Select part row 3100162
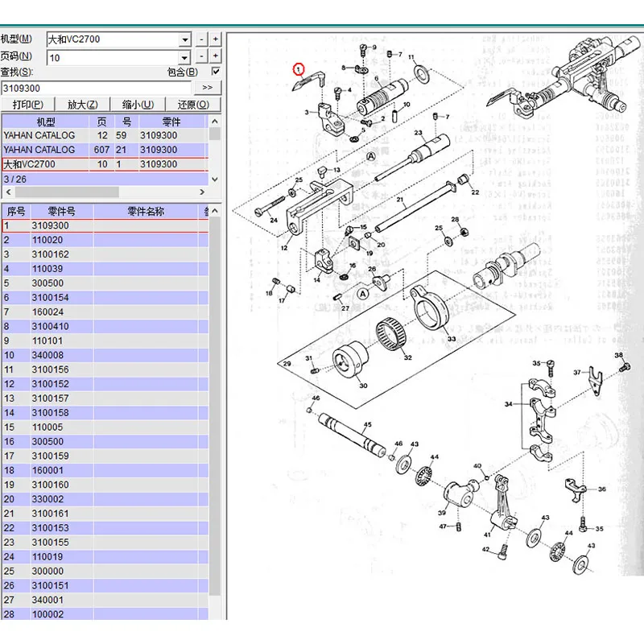 [x=105, y=254]
